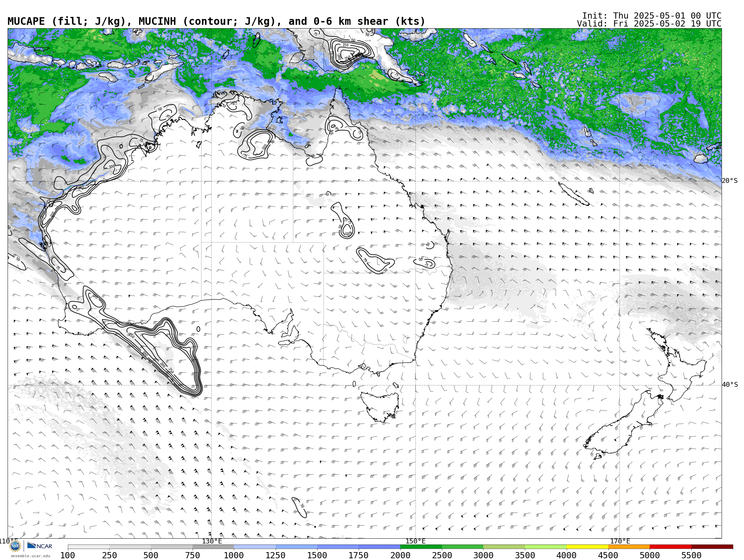Click the MUCAPE MUCINH chart title
The height and width of the screenshot is (560, 744).
pyautogui.click(x=216, y=21)
